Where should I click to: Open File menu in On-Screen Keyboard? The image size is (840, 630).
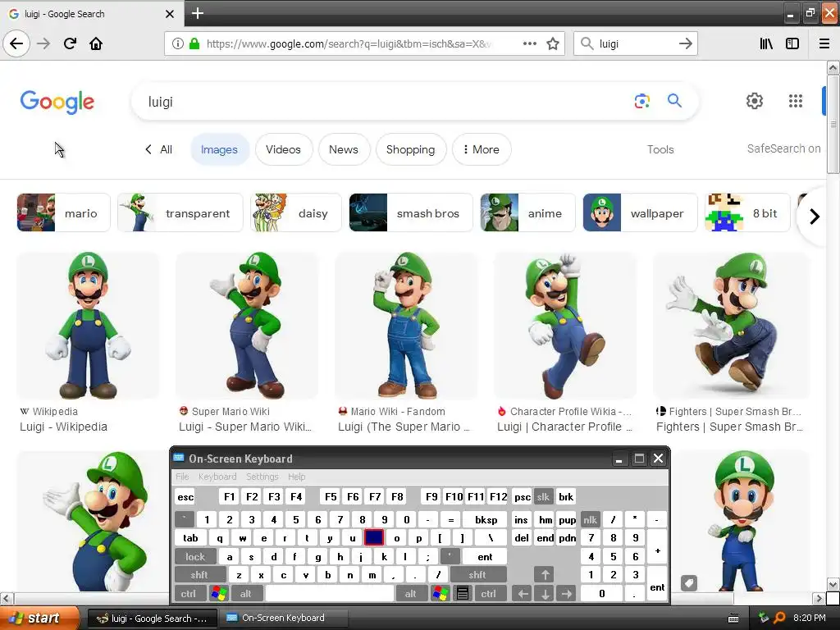point(182,477)
